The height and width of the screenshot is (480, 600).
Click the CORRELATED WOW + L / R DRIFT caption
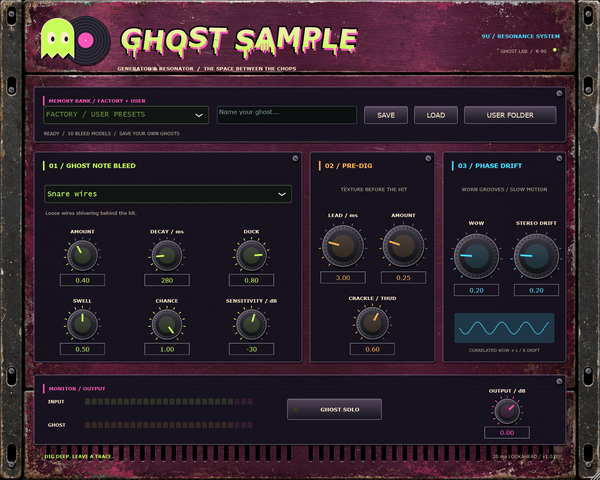(504, 350)
